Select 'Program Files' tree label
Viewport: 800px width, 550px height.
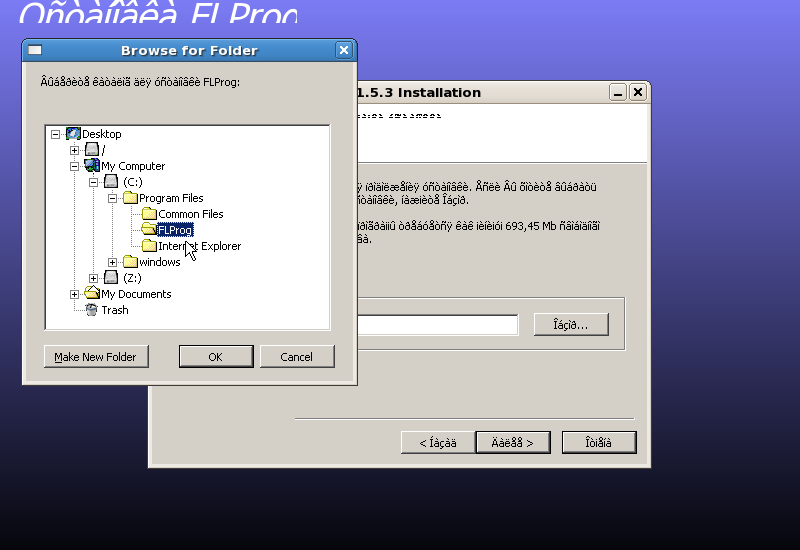coord(171,198)
